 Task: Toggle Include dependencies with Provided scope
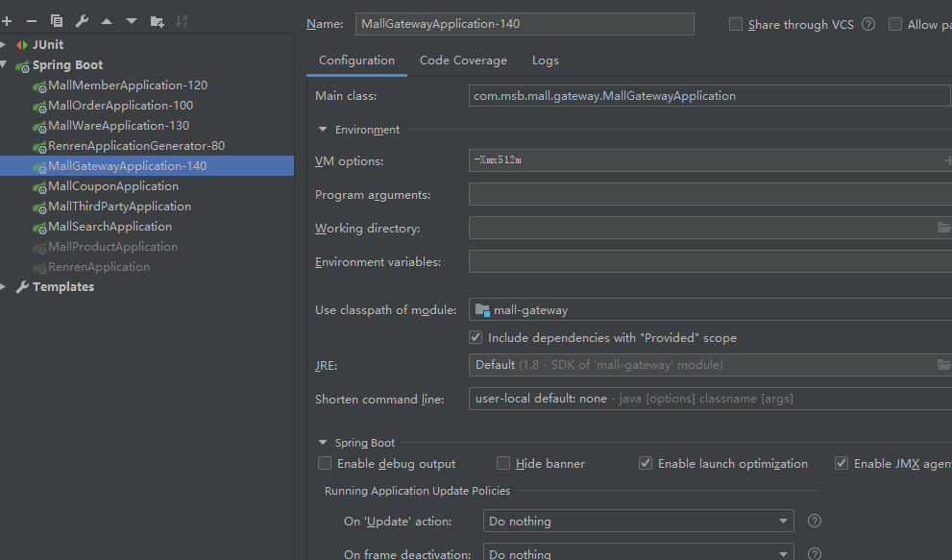pos(476,337)
